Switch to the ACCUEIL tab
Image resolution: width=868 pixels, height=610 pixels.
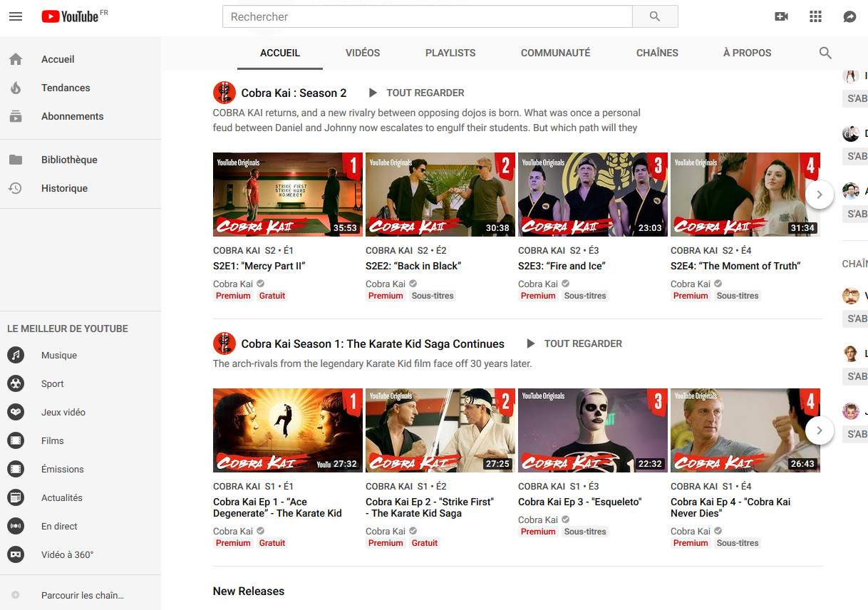coord(280,53)
